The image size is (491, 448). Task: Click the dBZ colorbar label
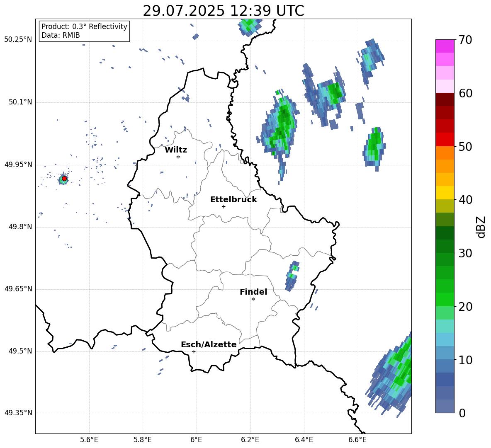[x=481, y=227]
